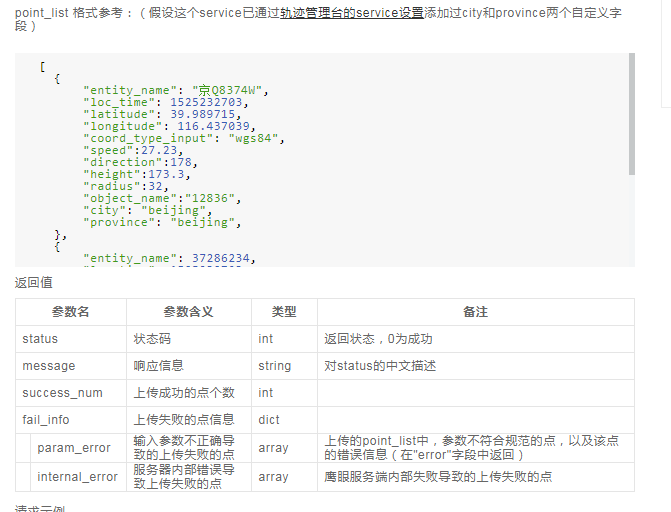Click the 返回值 section heading
Image resolution: width=671 pixels, height=512 pixels.
33,283
